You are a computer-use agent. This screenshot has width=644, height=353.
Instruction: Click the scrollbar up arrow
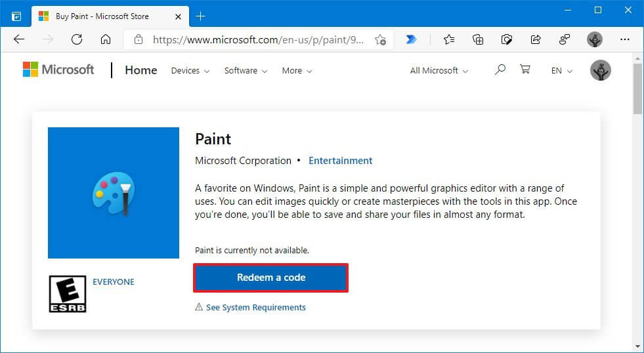point(637,58)
